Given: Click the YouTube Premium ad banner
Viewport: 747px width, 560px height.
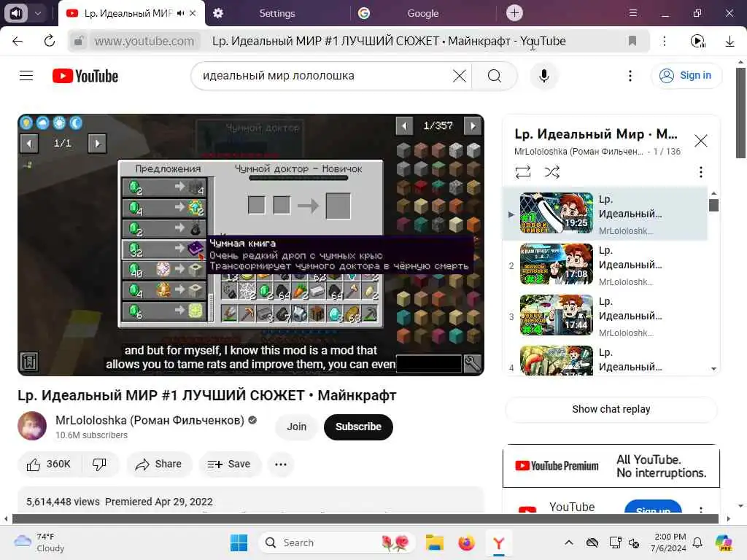Looking at the screenshot, I should tap(611, 466).
